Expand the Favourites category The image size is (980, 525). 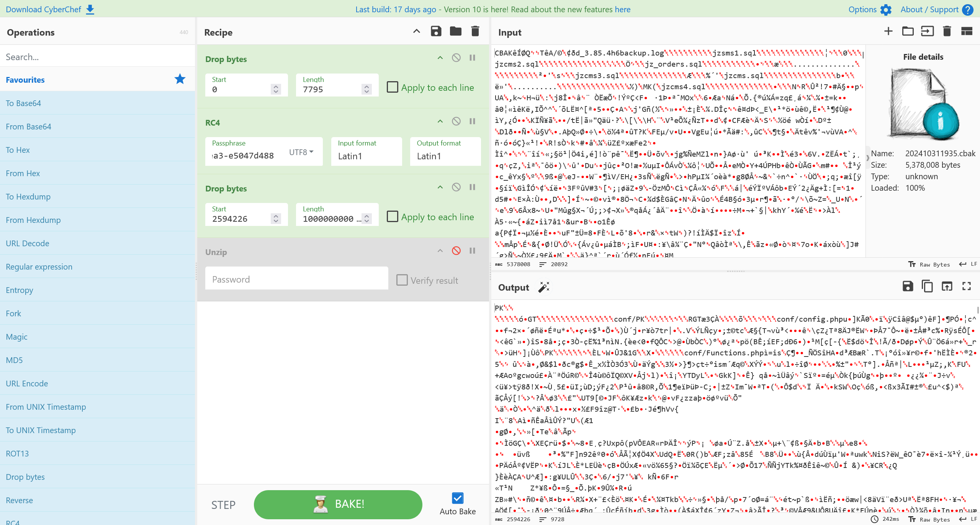[x=97, y=80]
